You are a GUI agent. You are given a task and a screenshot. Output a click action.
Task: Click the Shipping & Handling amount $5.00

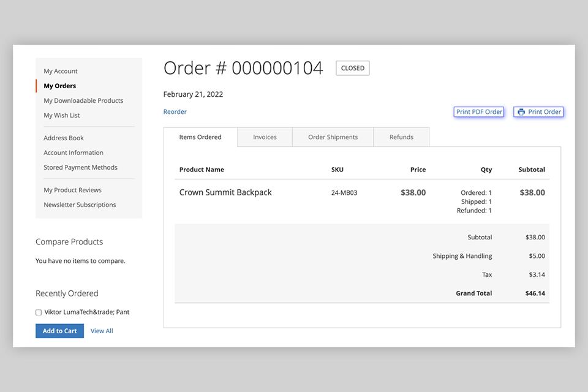pos(537,256)
